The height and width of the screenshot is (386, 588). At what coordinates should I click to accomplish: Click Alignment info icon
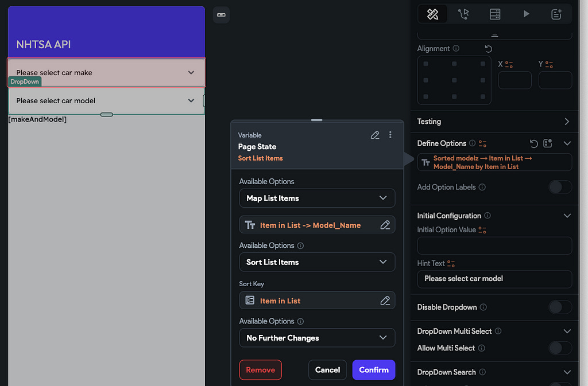pyautogui.click(x=456, y=48)
